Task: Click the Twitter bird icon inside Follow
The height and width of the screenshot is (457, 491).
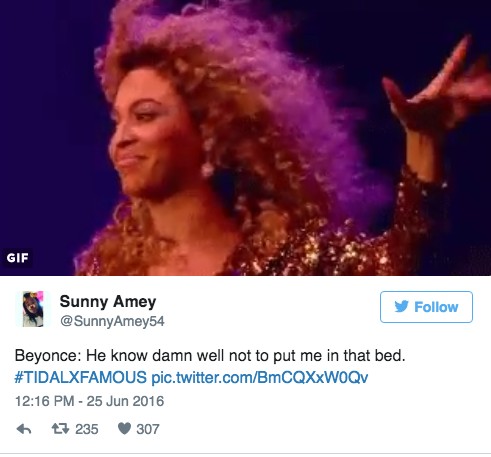Action: (401, 306)
